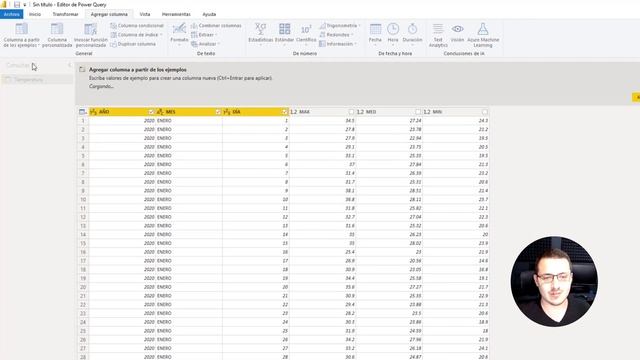
Task: Open the Científico number tool
Action: (306, 33)
